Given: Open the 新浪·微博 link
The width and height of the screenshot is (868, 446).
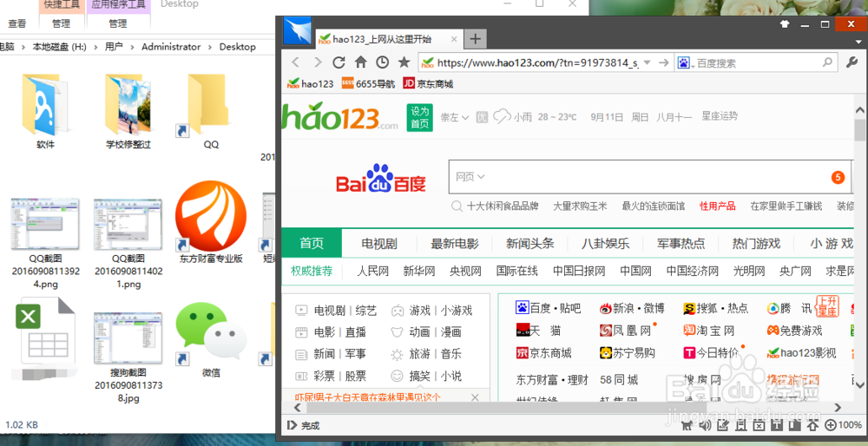Looking at the screenshot, I should pos(632,308).
